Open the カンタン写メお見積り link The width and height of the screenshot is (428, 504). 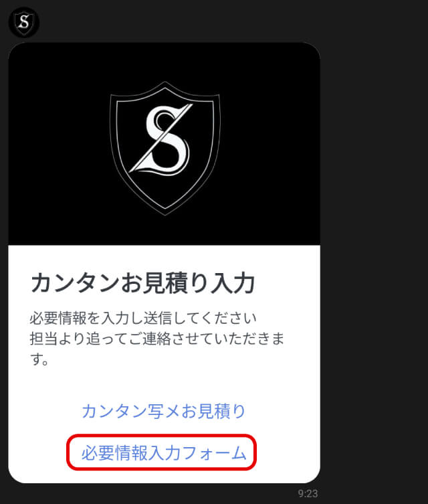[164, 410]
